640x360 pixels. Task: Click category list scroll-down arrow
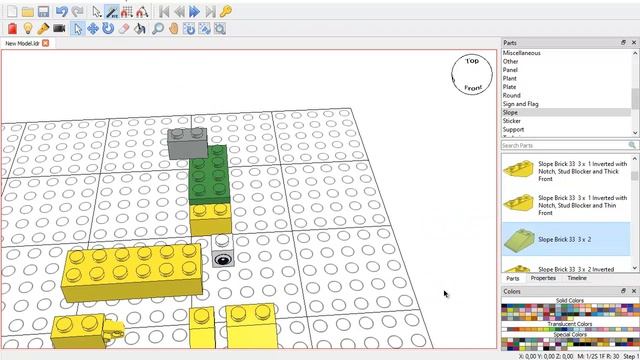click(635, 133)
